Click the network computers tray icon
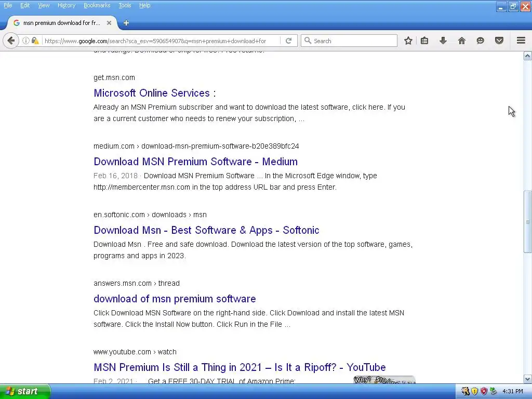 coord(494,391)
